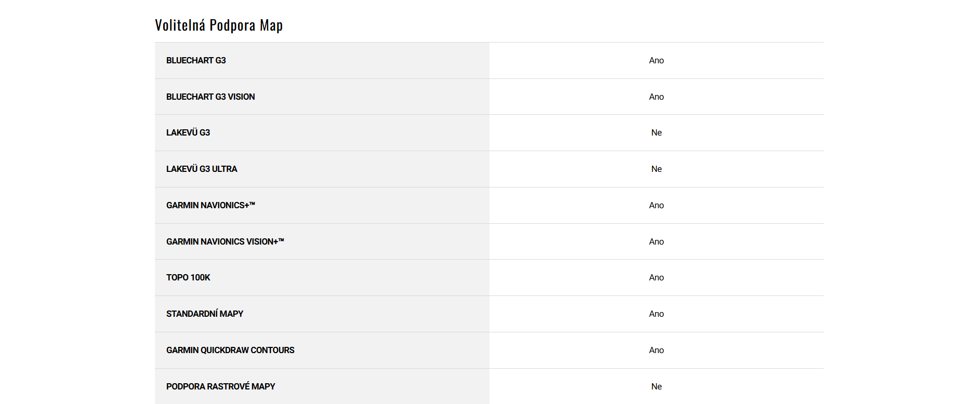Screen dimensions: 980x404
Task: Click the Ne value for LAKEVÜ G3
Action: [x=656, y=133]
